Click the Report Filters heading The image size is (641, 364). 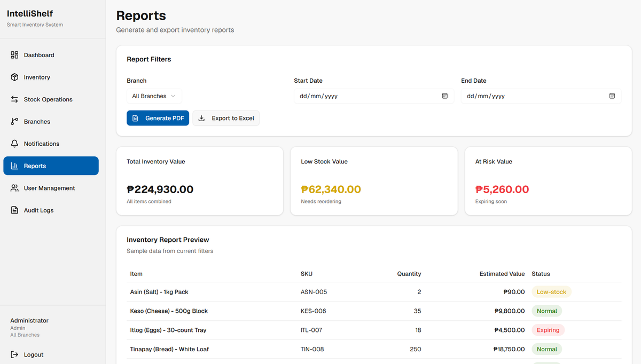tap(149, 59)
